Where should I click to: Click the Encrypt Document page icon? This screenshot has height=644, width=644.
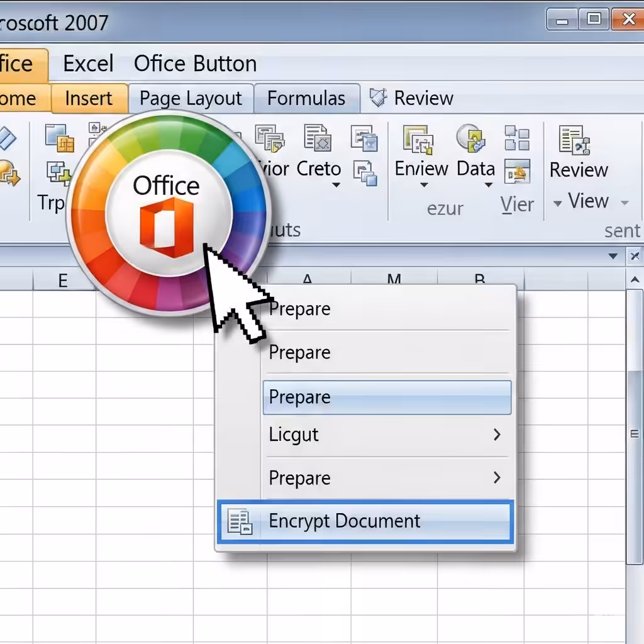pos(240,521)
